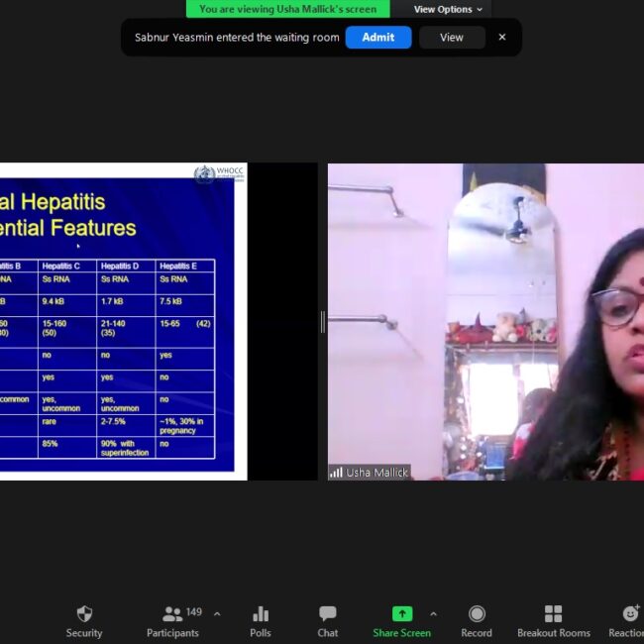Dismiss the waiting room notification
The image size is (644, 644).
coord(502,38)
